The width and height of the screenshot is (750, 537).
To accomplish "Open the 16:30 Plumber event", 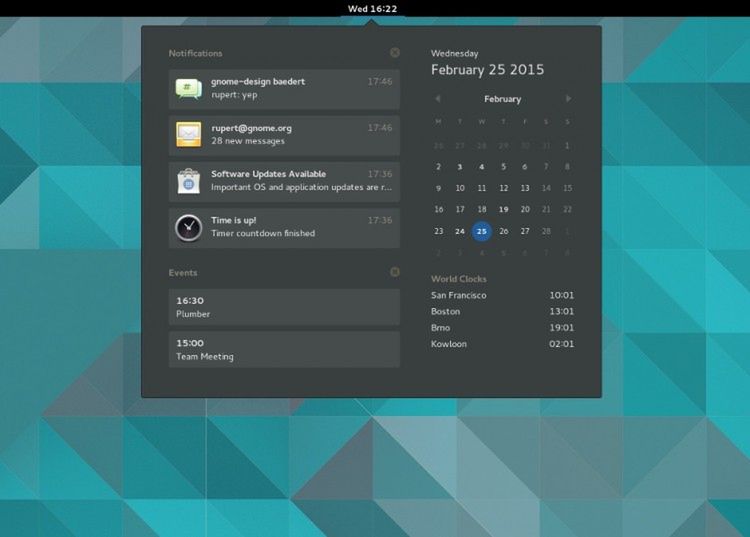I will coord(284,307).
